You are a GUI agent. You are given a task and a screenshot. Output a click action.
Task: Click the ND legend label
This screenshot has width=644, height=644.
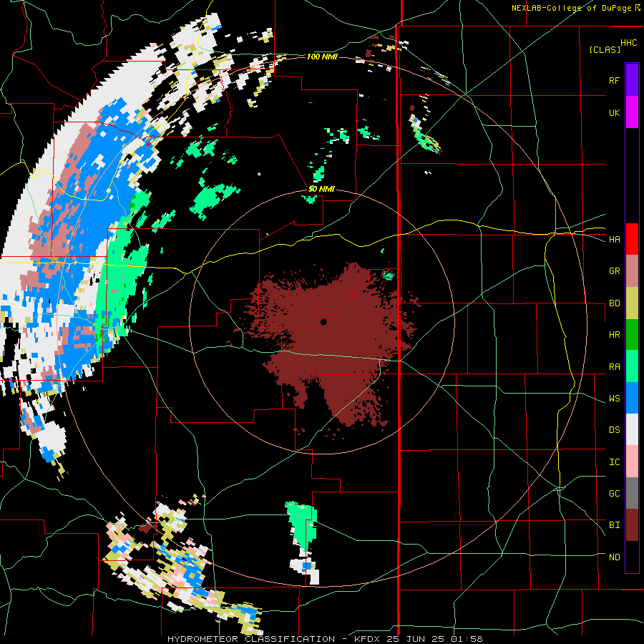(x=614, y=557)
